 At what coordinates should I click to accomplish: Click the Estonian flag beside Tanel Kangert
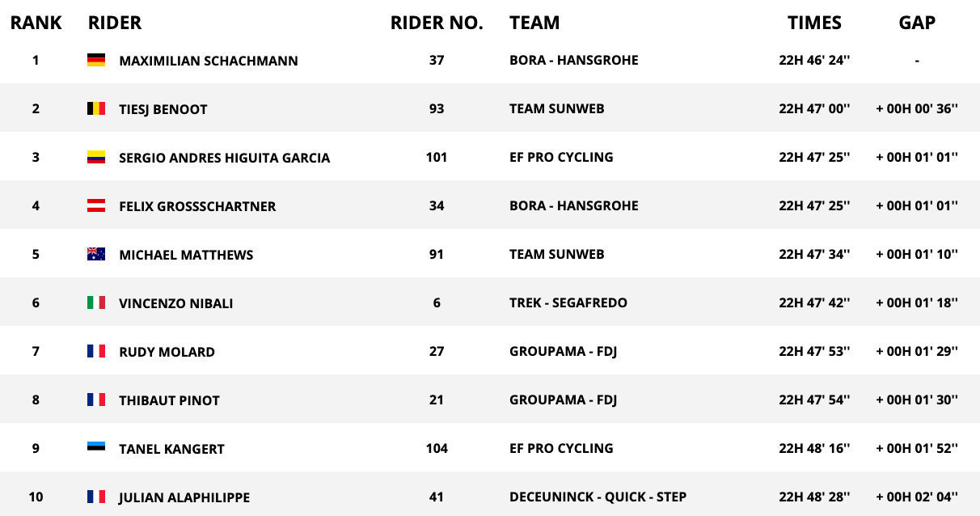tap(96, 448)
